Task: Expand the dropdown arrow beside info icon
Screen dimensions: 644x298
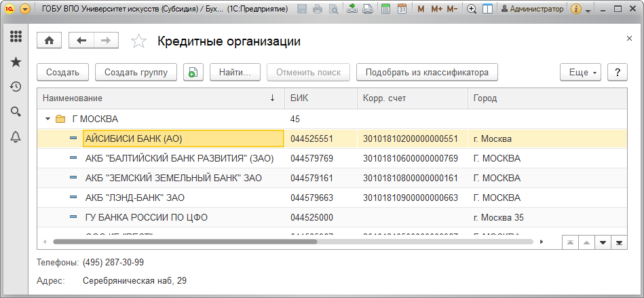Action: 588,10
